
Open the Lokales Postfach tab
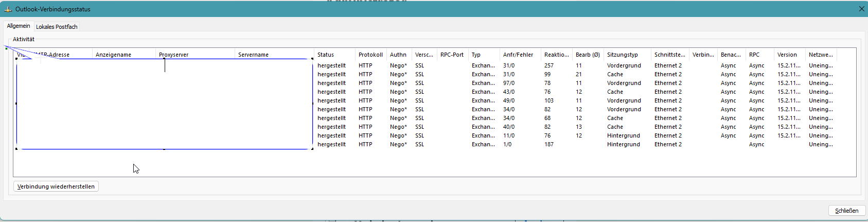[x=57, y=26]
